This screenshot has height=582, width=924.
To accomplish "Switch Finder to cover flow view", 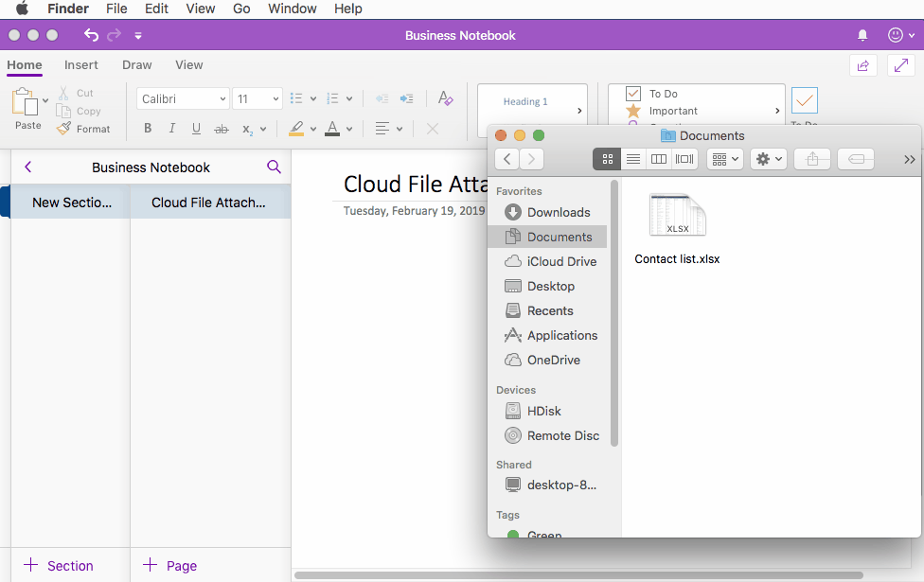I will (x=684, y=159).
